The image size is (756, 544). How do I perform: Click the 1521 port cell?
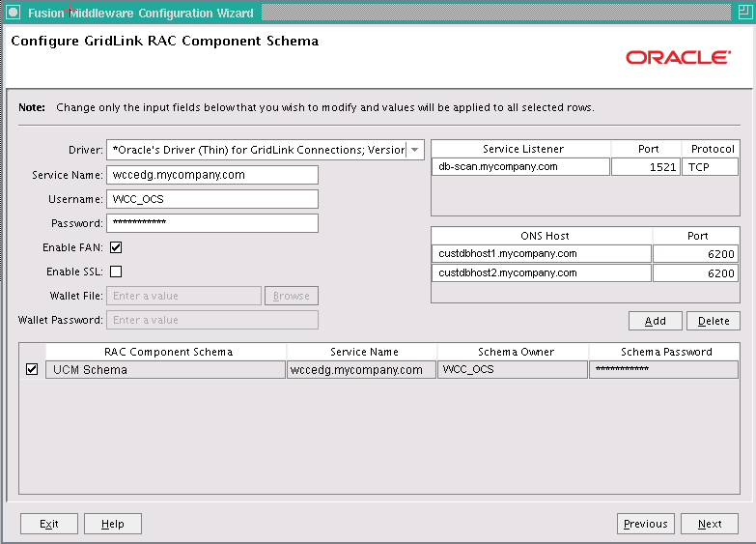coord(646,166)
